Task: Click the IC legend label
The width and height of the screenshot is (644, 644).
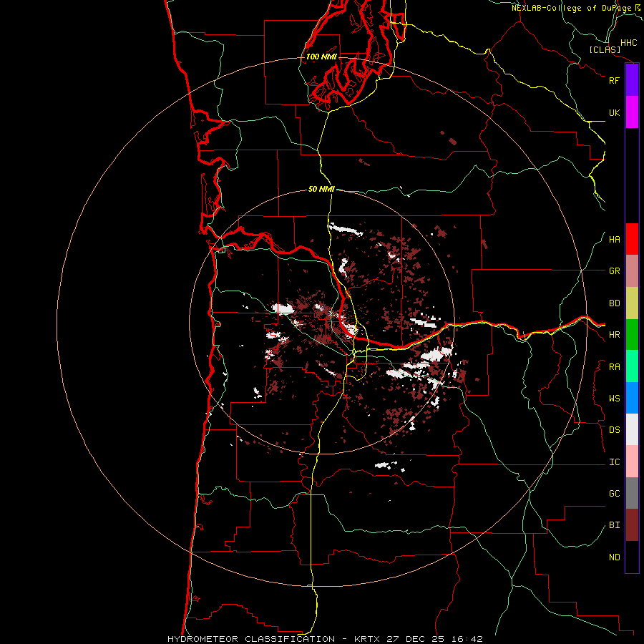Action: tap(614, 462)
